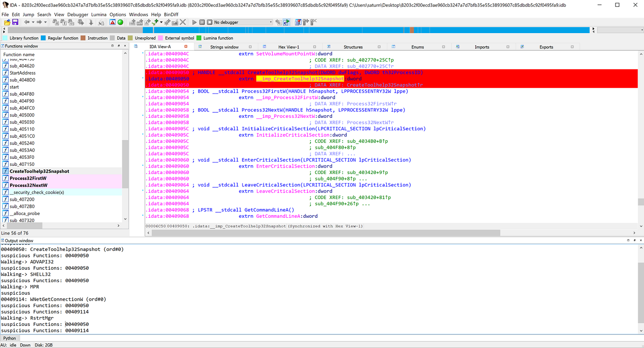Image resolution: width=644 pixels, height=348 pixels.
Task: Click the Navigate back arrow toolbar icon
Action: point(28,22)
